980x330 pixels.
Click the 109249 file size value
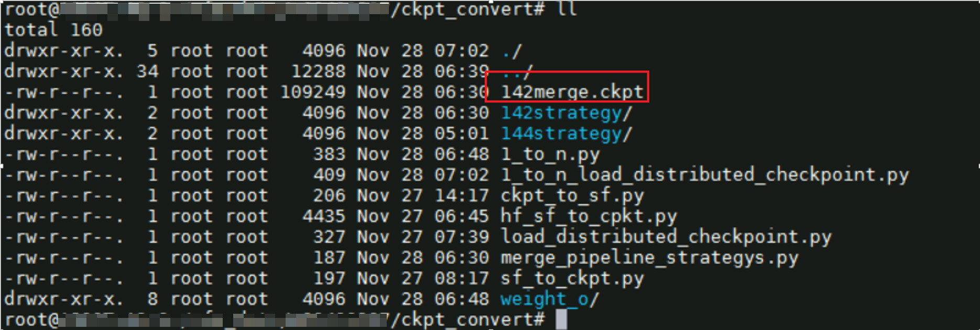tap(313, 92)
